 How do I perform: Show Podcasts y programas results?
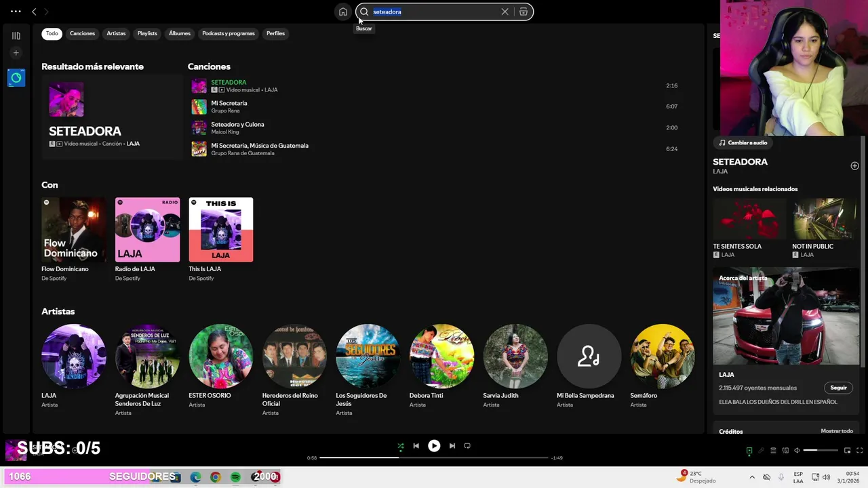pyautogui.click(x=229, y=33)
